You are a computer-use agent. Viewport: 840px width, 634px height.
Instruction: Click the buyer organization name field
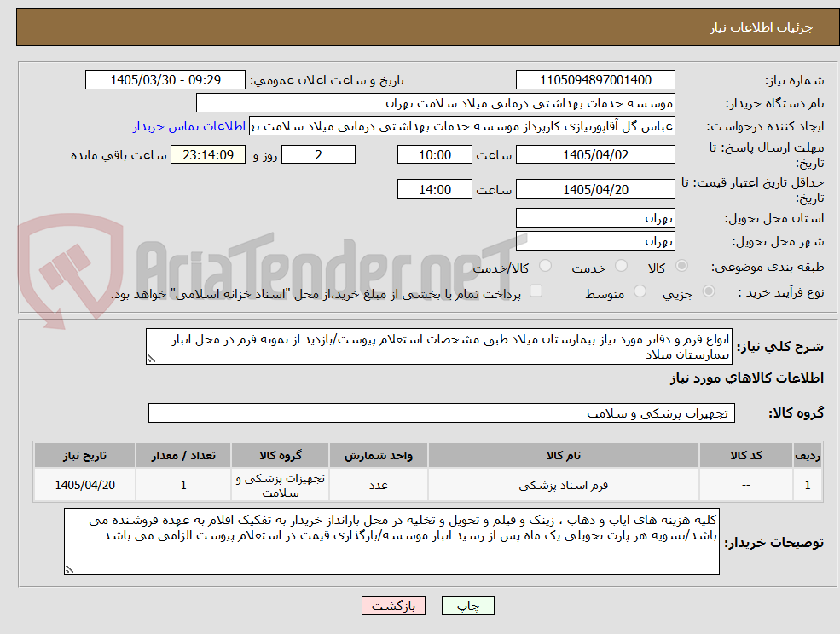point(435,103)
